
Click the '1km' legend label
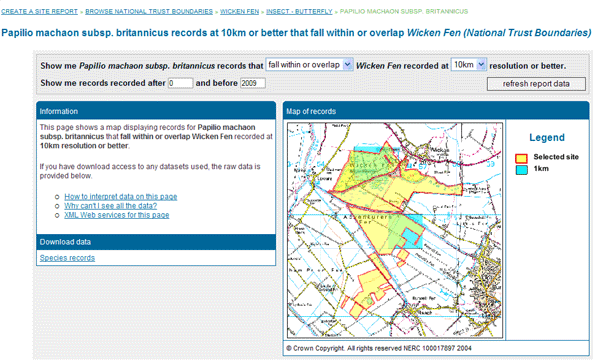point(541,169)
